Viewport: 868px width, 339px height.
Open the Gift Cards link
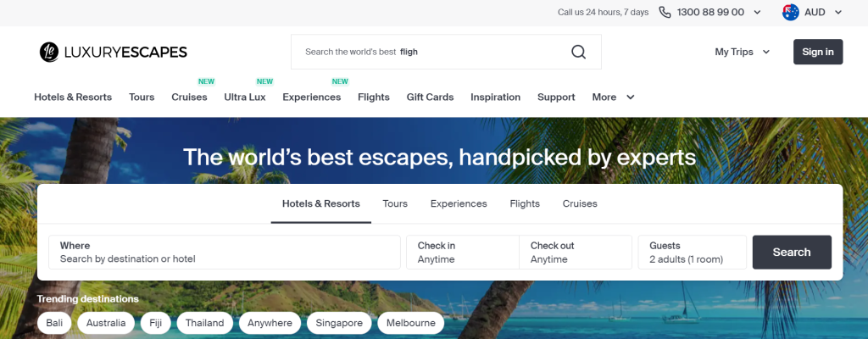[x=430, y=97]
